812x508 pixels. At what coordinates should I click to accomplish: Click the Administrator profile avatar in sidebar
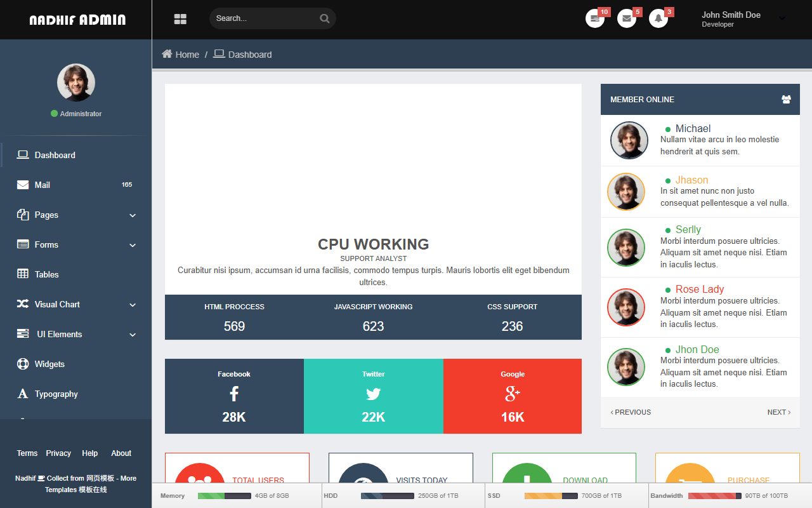pos(76,83)
